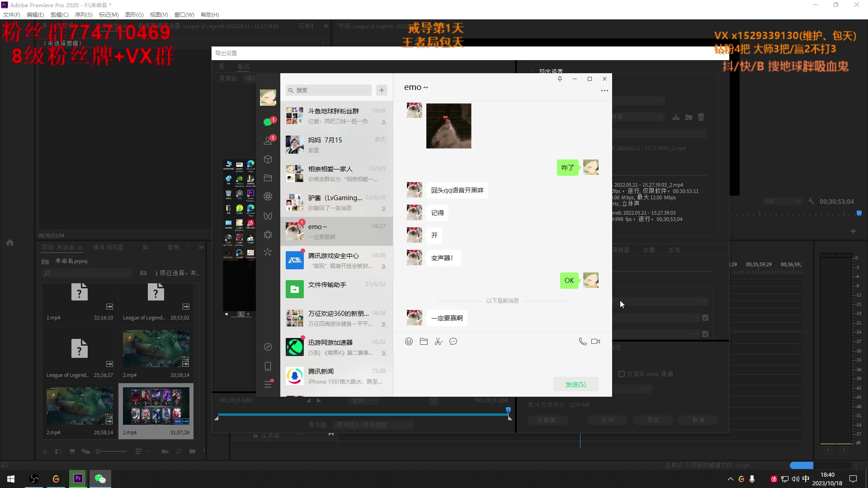Open 编辑(E) menu
Screen dimensions: 868x488
[x=35, y=14]
